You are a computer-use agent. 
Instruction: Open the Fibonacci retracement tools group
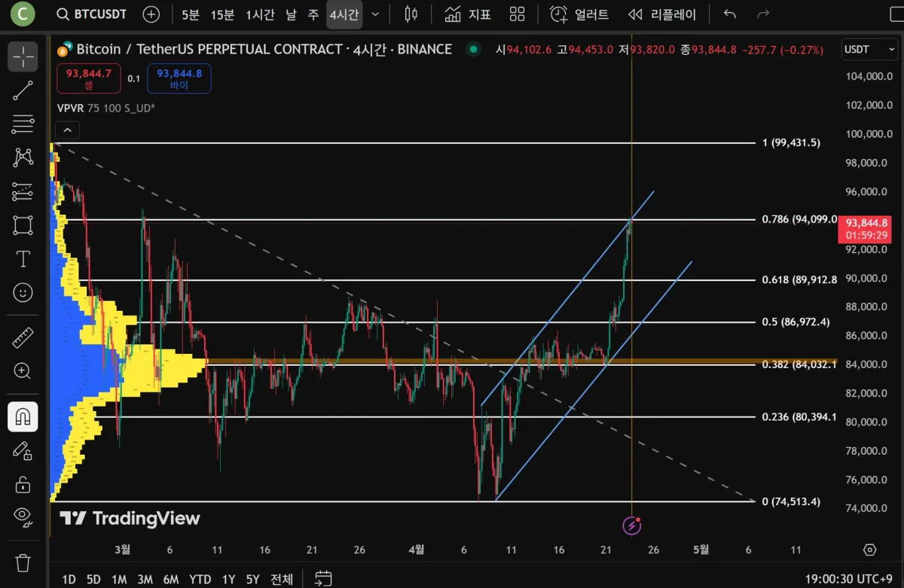[x=23, y=124]
